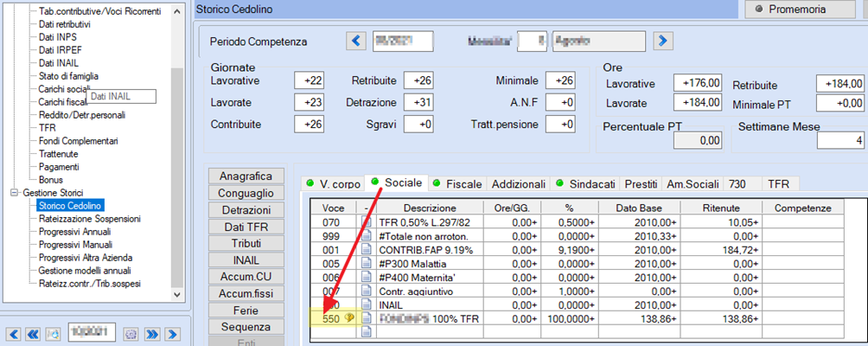Click the double right arrow navigation button

click(x=151, y=334)
